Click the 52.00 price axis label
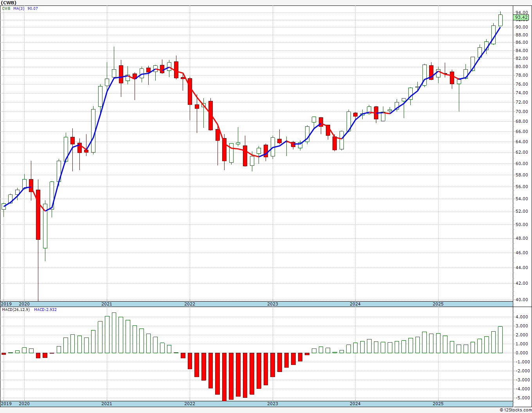The height and width of the screenshot is (413, 532). coord(522,211)
